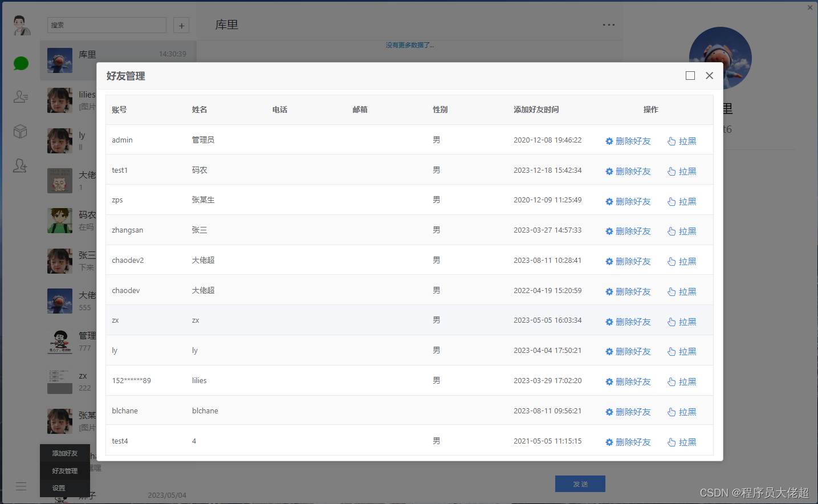Image resolution: width=818 pixels, height=504 pixels.
Task: Click the name cell 张某生
Action: [204, 200]
